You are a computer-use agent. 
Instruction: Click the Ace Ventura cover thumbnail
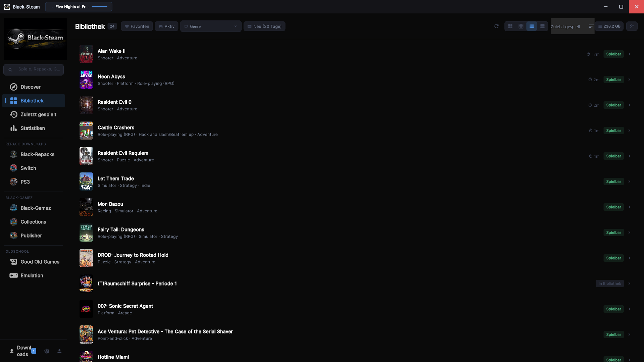click(86, 334)
